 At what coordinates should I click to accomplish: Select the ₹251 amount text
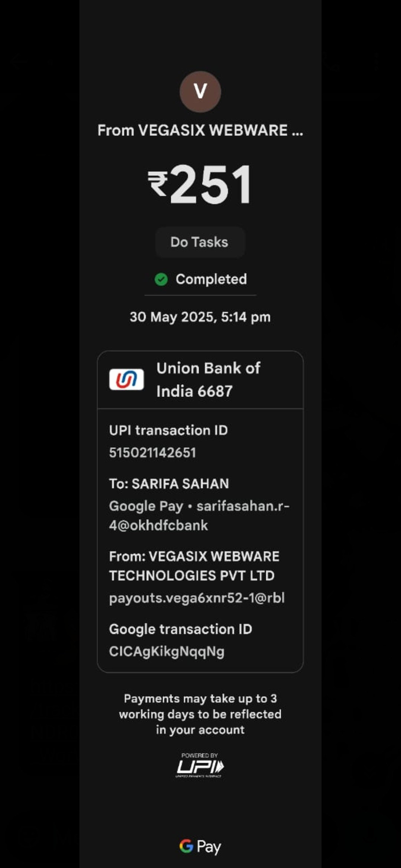(x=200, y=184)
